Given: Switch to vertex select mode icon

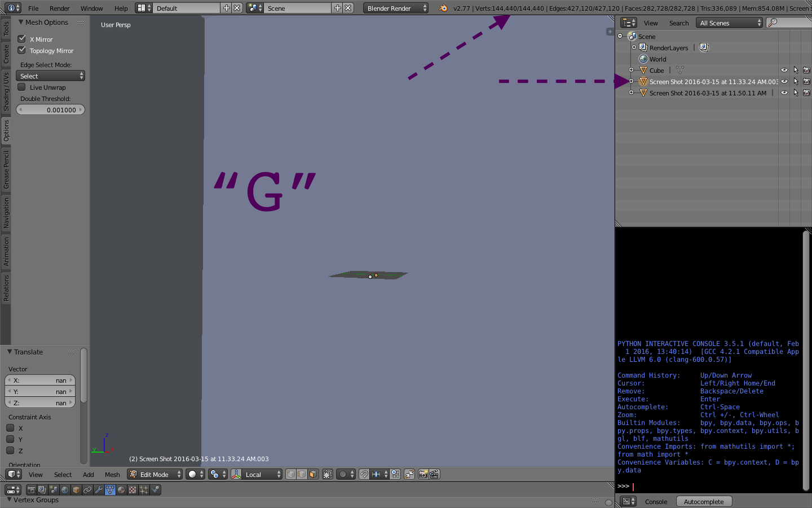Looking at the screenshot, I should (x=291, y=475).
